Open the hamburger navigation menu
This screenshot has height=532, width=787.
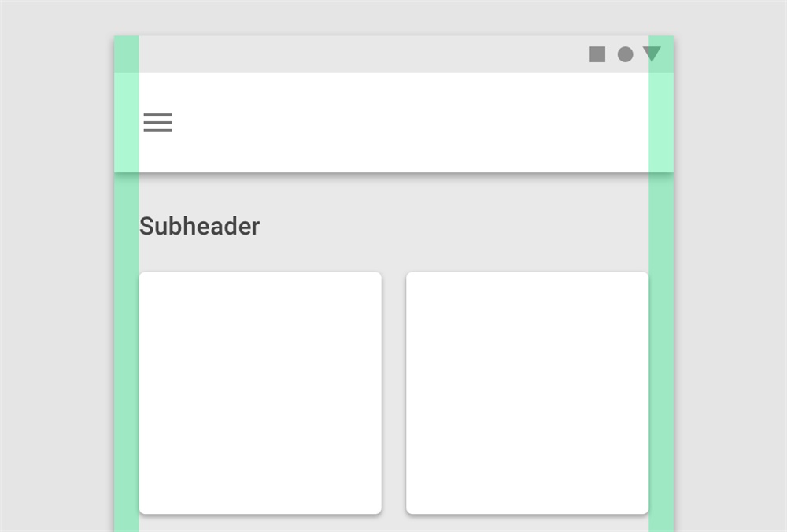pyautogui.click(x=157, y=123)
